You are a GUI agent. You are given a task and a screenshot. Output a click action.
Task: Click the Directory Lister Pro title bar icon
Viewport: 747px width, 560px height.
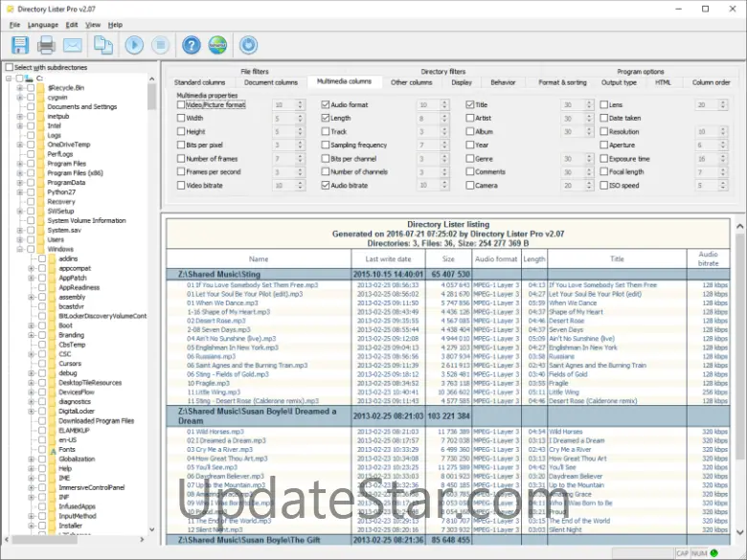pyautogui.click(x=10, y=9)
